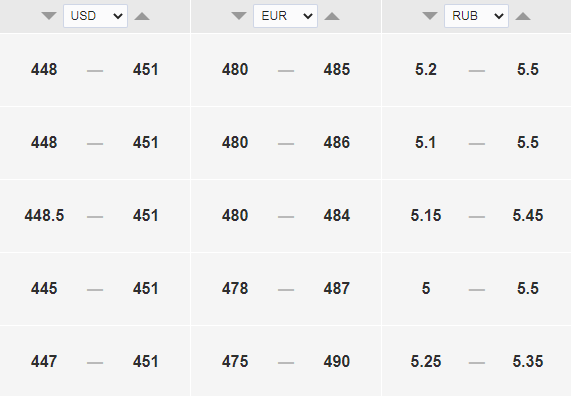Click down arrow left of RUB selector
The width and height of the screenshot is (571, 396).
430,16
